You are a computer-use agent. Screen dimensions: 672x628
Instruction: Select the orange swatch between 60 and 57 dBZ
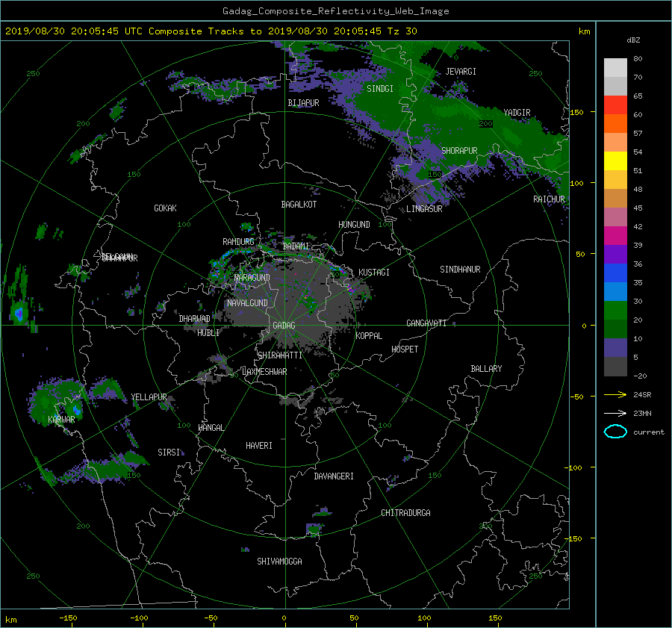615,124
